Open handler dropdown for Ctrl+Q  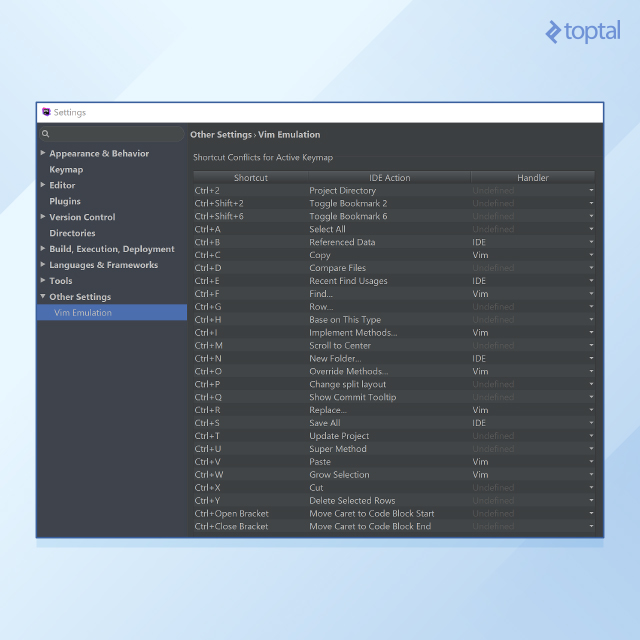[591, 397]
